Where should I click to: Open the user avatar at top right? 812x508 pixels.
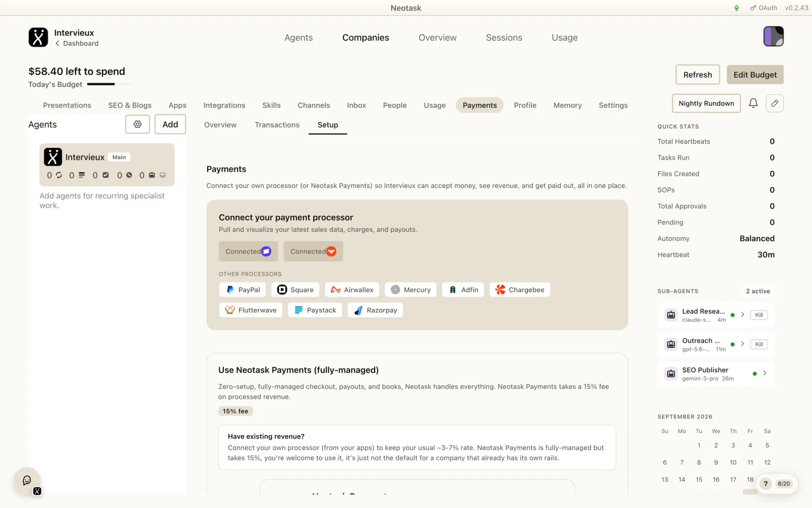pos(773,37)
